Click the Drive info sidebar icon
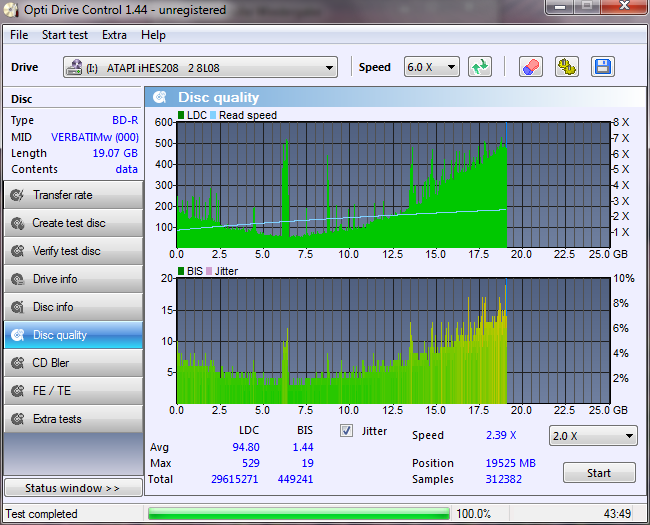Image resolution: width=650 pixels, height=525 pixels. (17, 279)
